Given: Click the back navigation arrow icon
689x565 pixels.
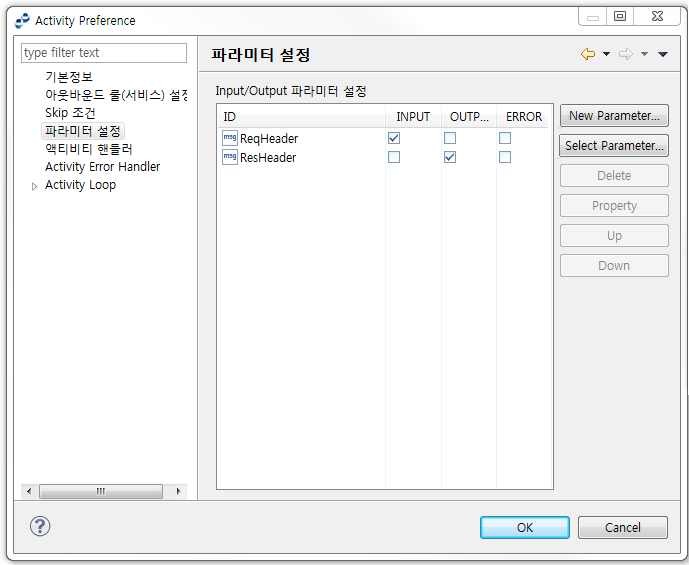Looking at the screenshot, I should [587, 54].
